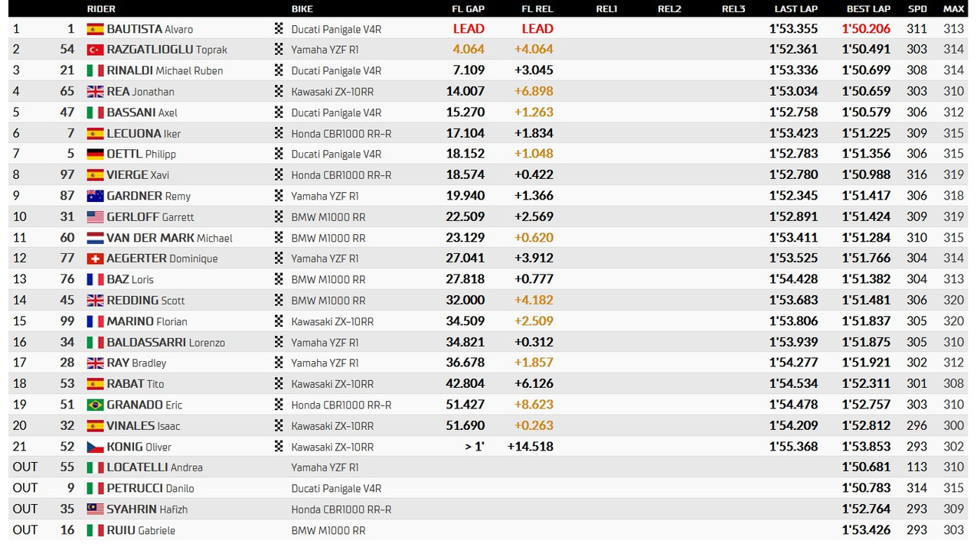This screenshot has height=547, width=980.
Task: Click the Brazilian flag beside GRANADO Eric
Action: pos(95,405)
